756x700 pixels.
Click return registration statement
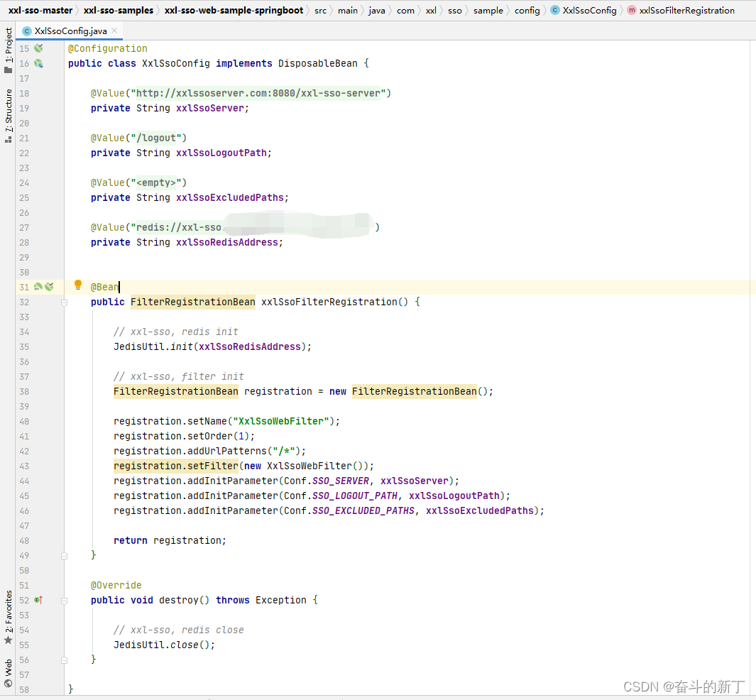pos(170,541)
